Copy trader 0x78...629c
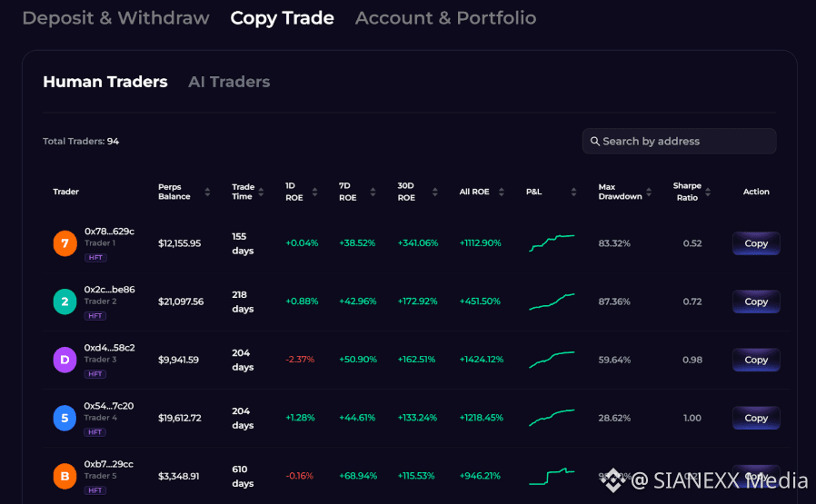Image resolution: width=816 pixels, height=504 pixels. [x=756, y=243]
